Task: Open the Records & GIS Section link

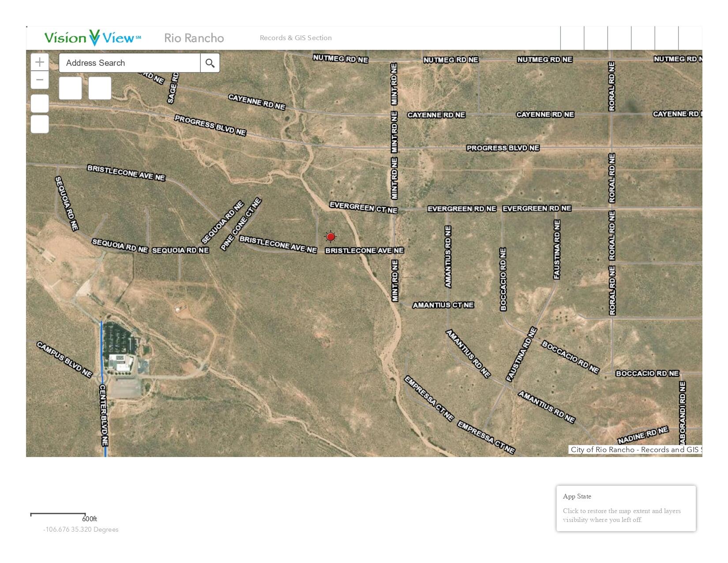Action: pos(296,38)
